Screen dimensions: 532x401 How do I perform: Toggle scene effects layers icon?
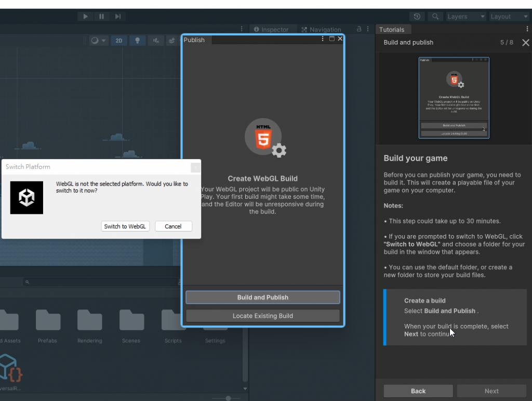pos(172,41)
